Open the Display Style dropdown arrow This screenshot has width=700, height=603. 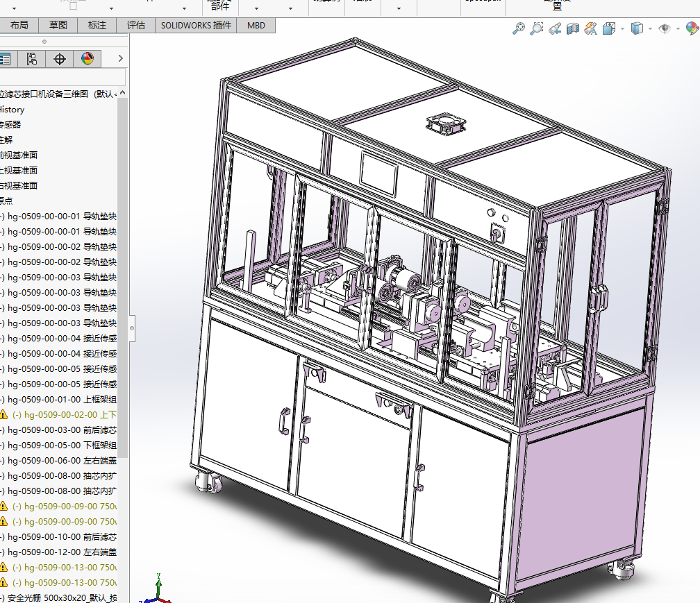click(x=650, y=29)
